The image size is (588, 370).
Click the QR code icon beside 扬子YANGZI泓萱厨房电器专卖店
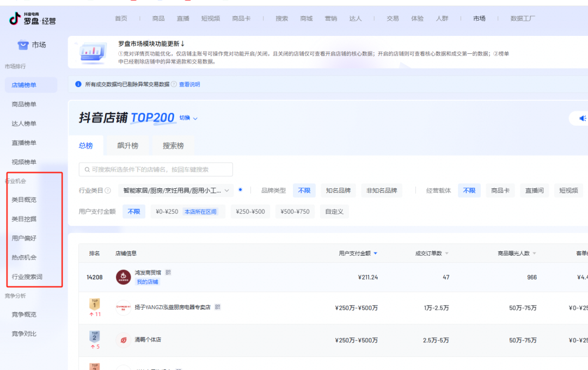click(x=217, y=307)
